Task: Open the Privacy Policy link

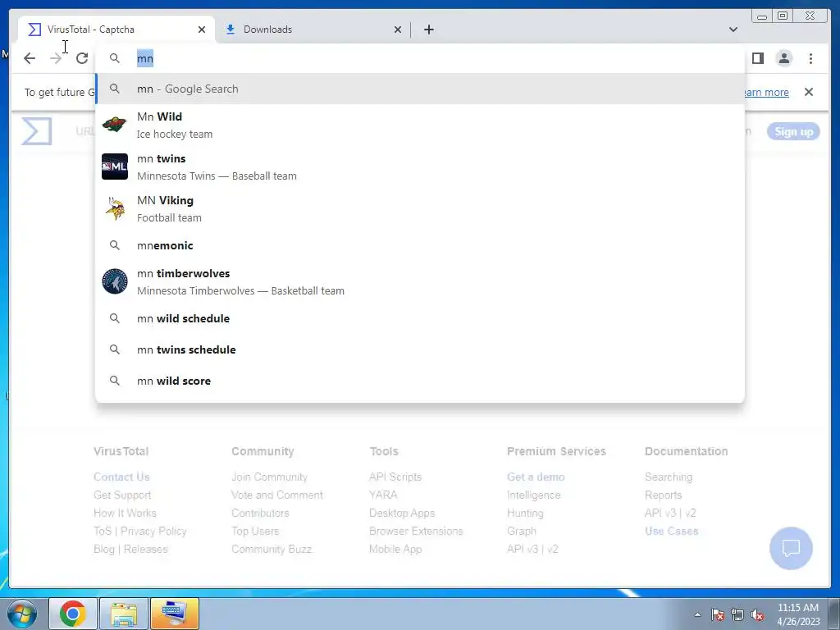Action: click(x=153, y=532)
